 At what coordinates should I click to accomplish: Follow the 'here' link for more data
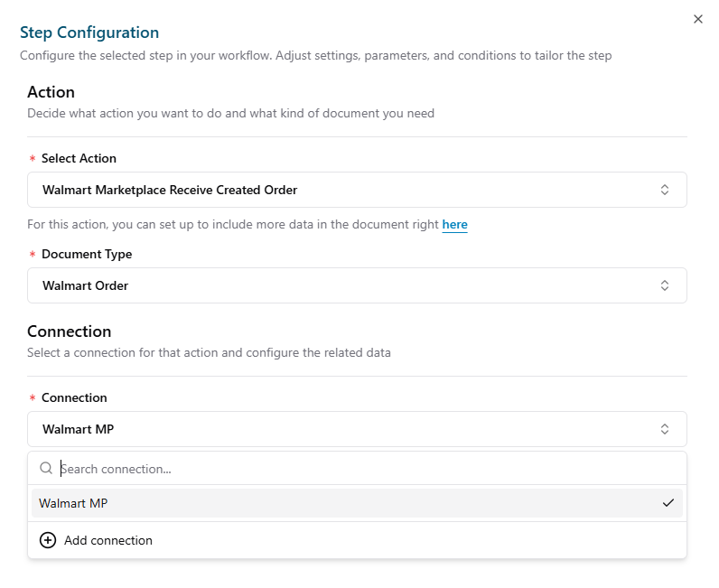(x=454, y=224)
